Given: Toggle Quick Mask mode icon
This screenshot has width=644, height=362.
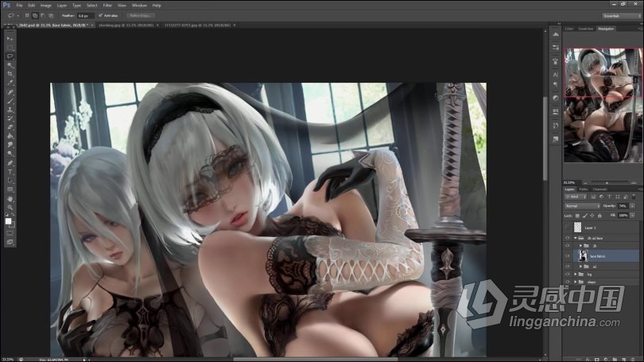Looking at the screenshot, I should (x=10, y=233).
